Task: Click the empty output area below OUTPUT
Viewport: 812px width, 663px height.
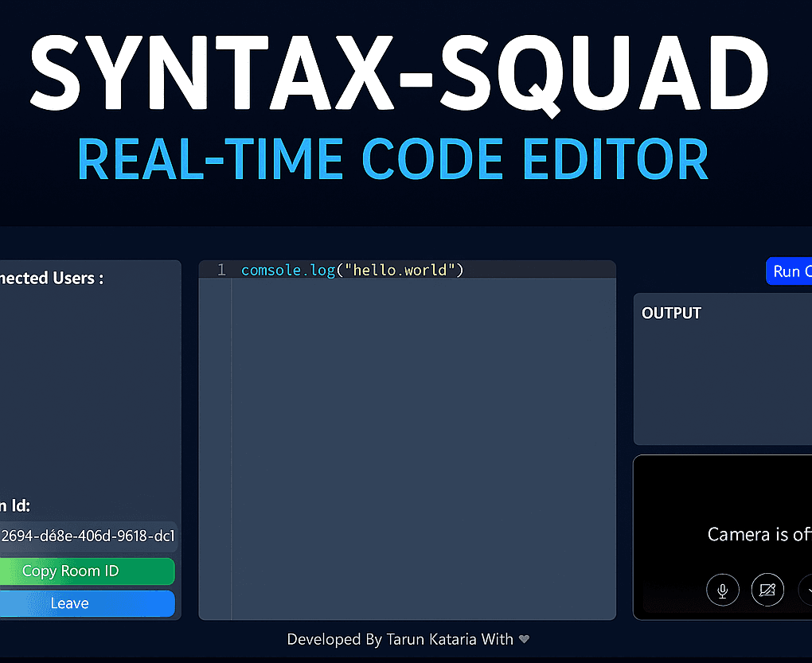Action: coord(720,382)
